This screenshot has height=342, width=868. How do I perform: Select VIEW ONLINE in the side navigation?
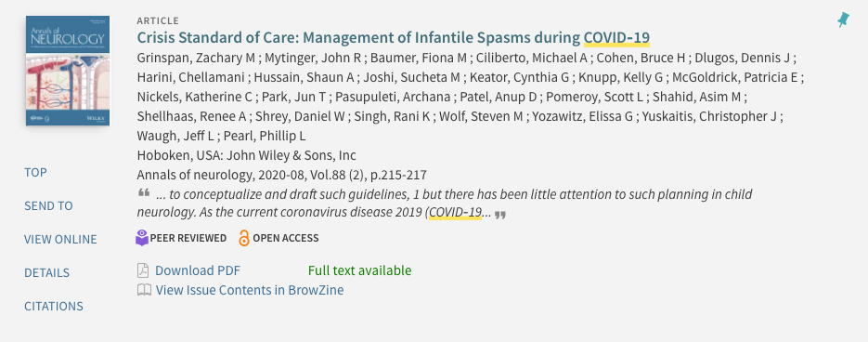click(x=60, y=239)
